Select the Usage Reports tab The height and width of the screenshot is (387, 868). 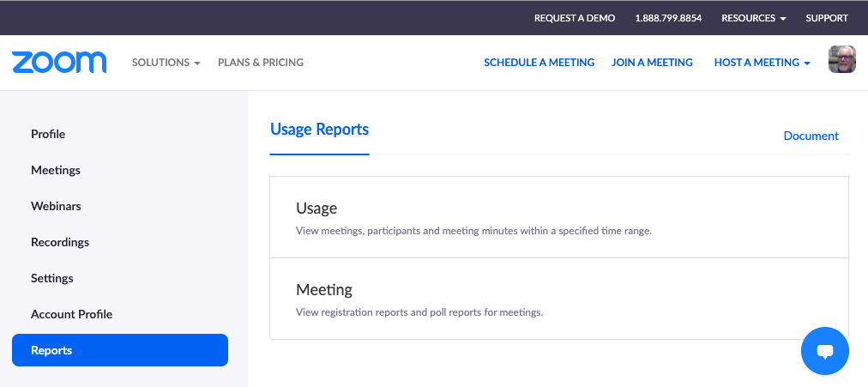[x=319, y=130]
